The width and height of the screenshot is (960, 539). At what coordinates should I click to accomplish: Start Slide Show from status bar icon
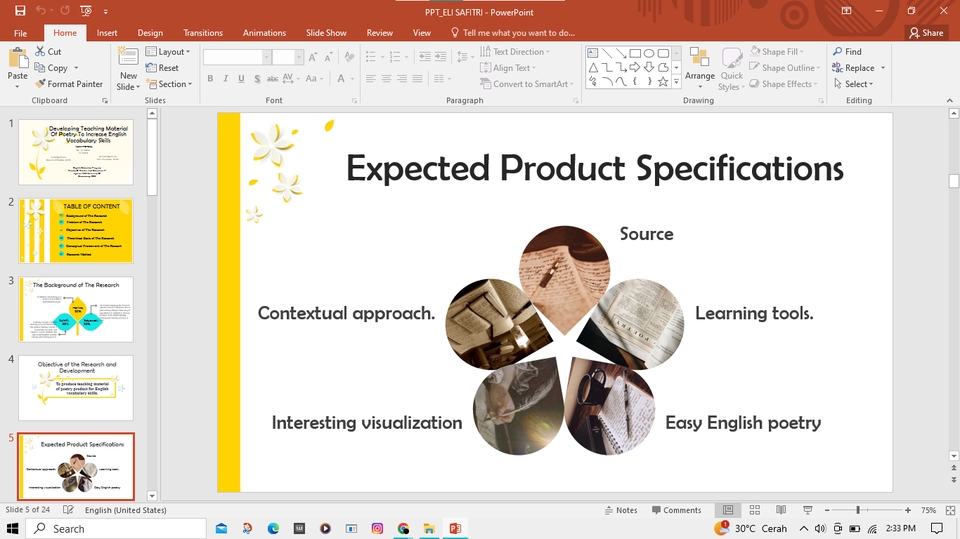pyautogui.click(x=806, y=510)
